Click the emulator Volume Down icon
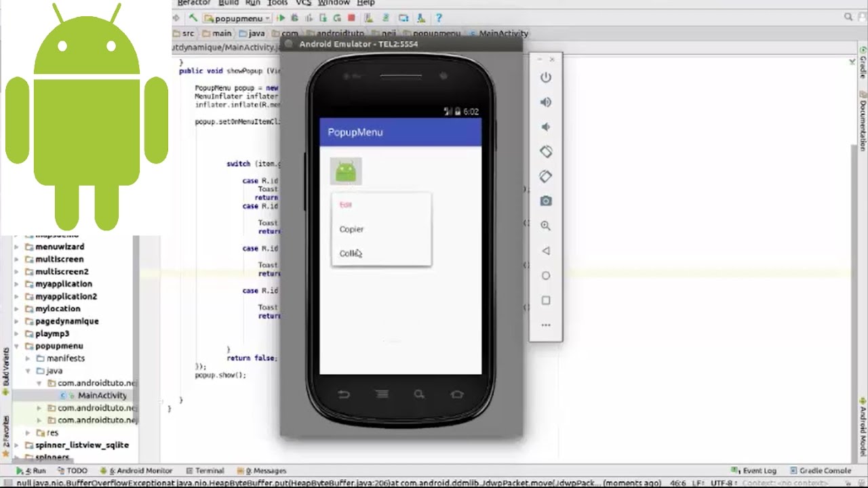This screenshot has height=488, width=868. click(x=546, y=127)
